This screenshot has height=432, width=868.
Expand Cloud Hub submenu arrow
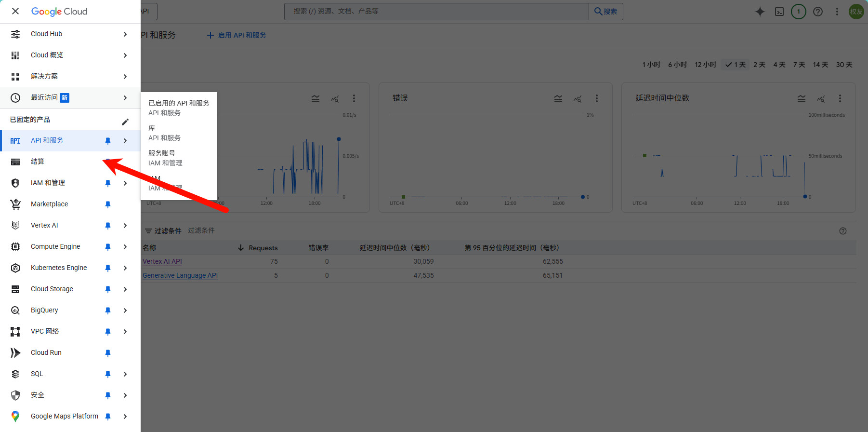pos(125,34)
